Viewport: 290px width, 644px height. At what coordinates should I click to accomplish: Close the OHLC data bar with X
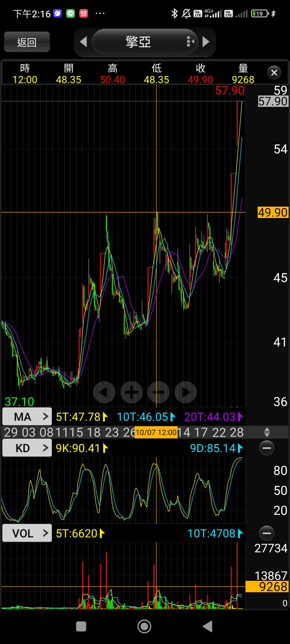pyautogui.click(x=274, y=73)
